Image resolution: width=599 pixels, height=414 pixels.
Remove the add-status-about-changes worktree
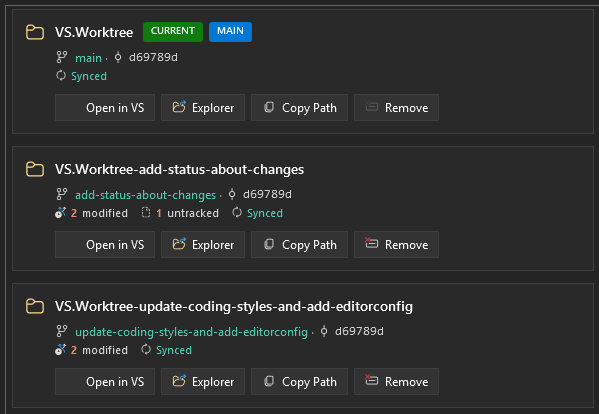[x=396, y=245]
